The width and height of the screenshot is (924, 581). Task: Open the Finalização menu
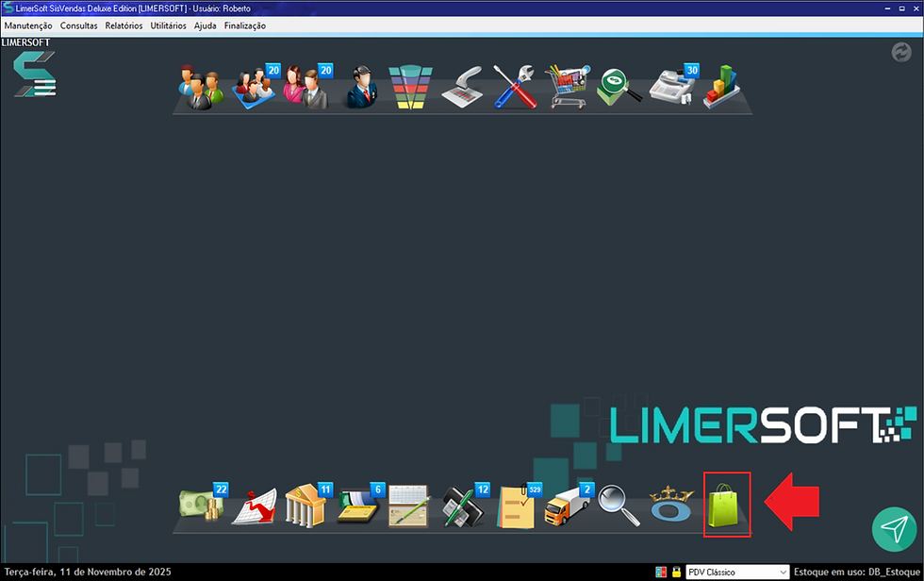(x=245, y=25)
